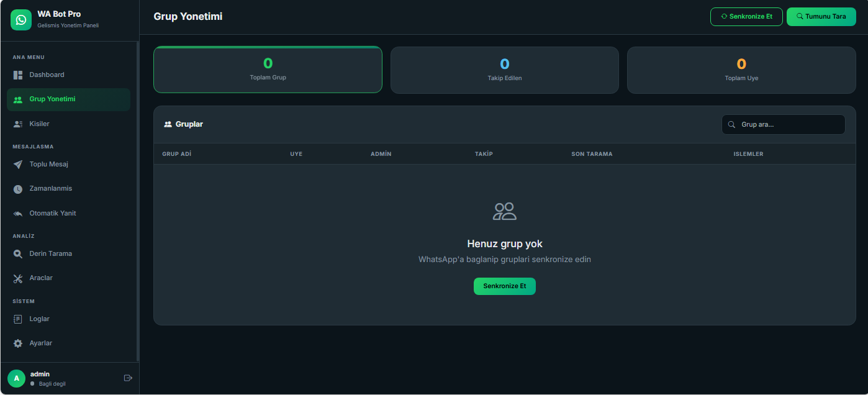Image resolution: width=868 pixels, height=395 pixels.
Task: Click the Toplu Mesaj paper plane icon
Action: [x=18, y=165]
